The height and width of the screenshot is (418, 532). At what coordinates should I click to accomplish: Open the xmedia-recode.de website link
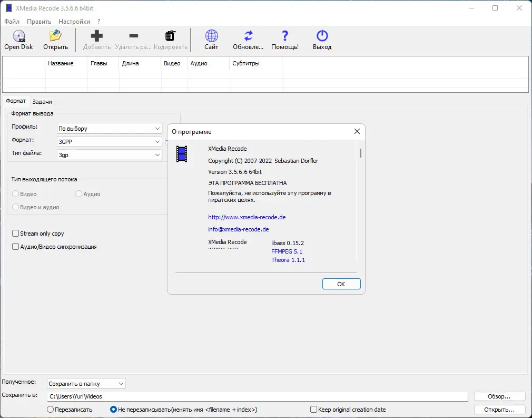click(x=247, y=217)
